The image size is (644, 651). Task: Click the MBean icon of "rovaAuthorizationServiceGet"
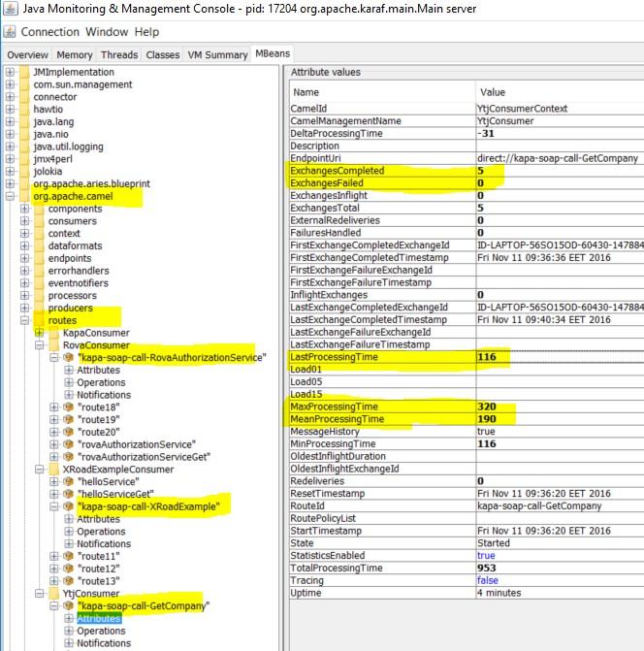click(69, 457)
